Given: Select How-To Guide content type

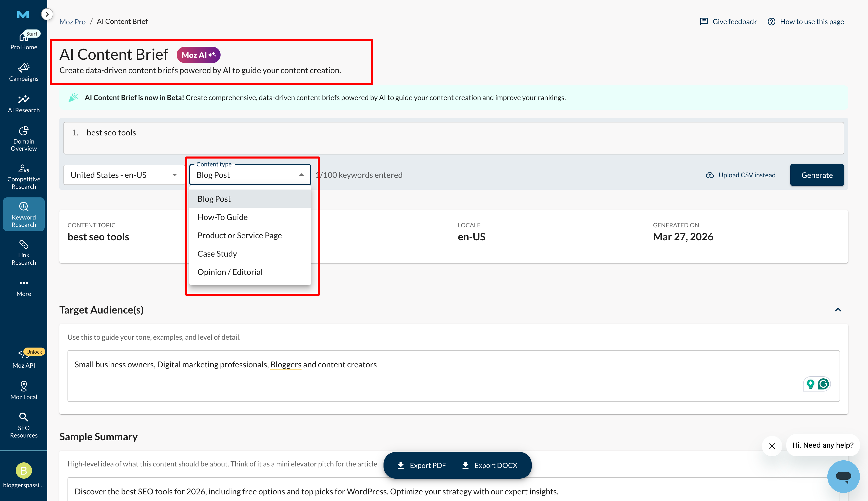Looking at the screenshot, I should point(222,217).
